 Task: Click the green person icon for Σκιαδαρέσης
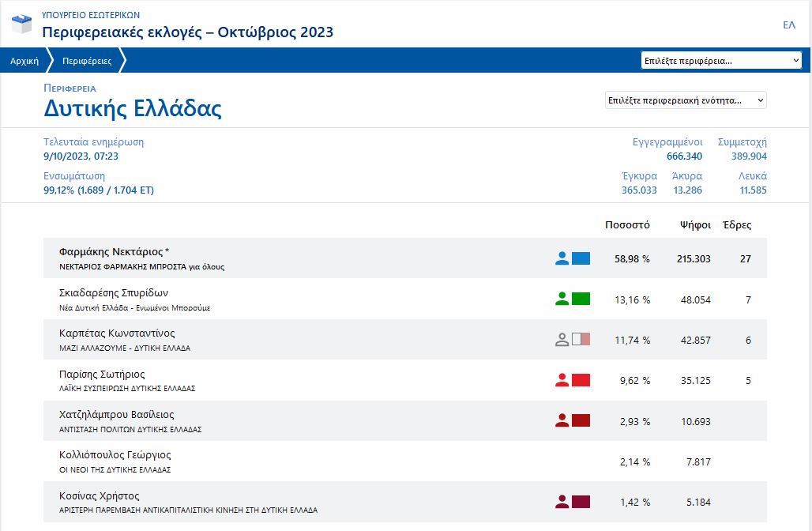(562, 299)
